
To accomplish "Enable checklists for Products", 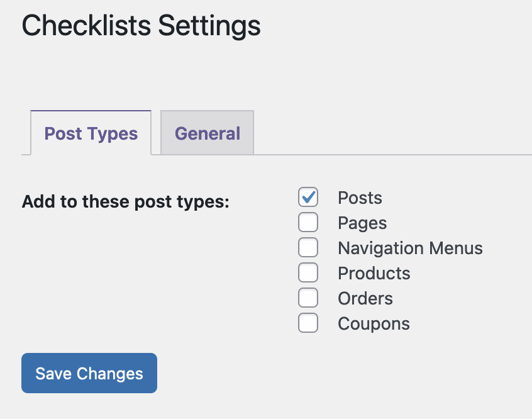I will click(308, 272).
